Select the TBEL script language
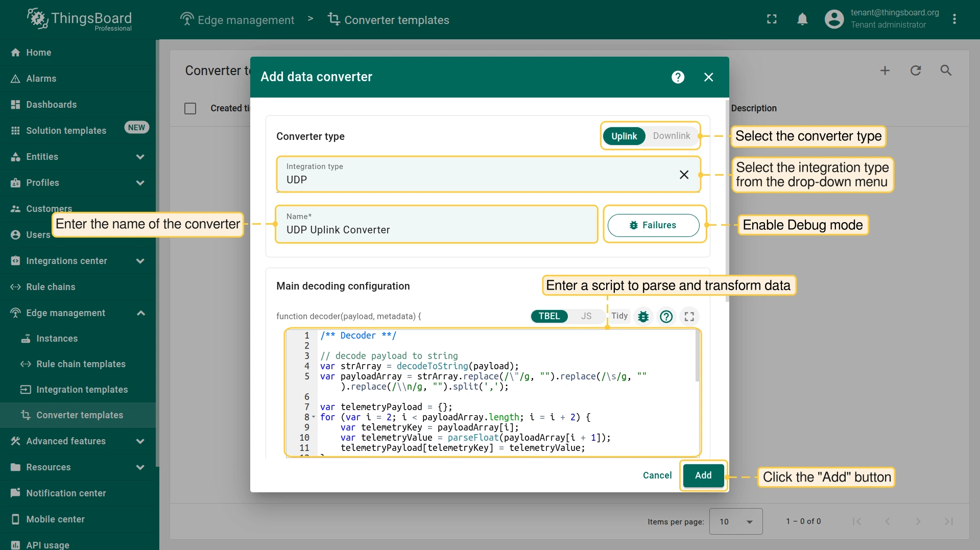 pyautogui.click(x=549, y=316)
